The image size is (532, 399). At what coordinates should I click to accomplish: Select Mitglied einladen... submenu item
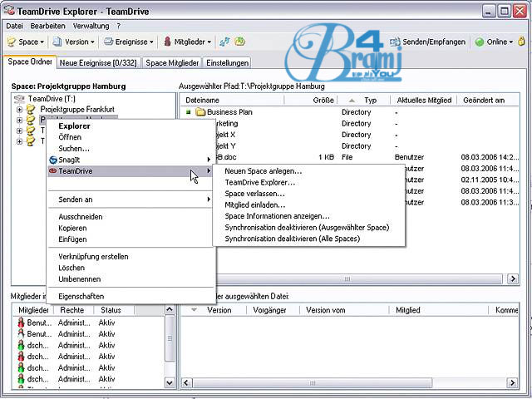[308, 205]
